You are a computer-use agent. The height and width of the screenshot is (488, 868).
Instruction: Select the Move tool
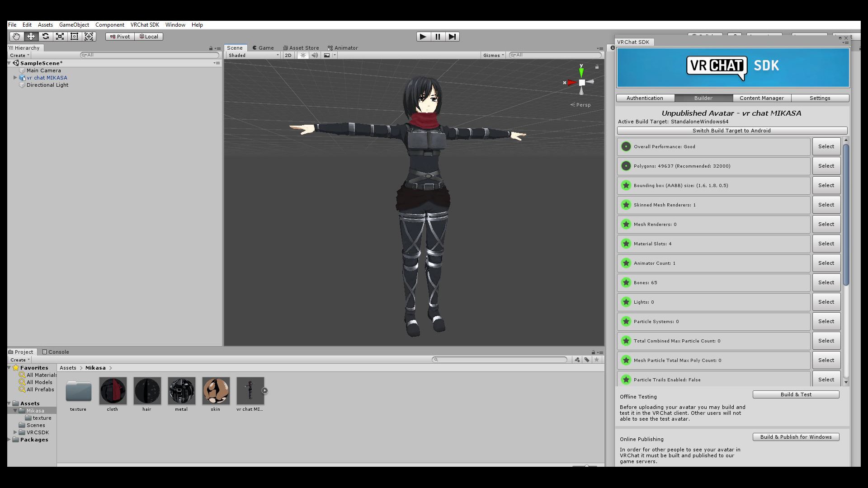pyautogui.click(x=31, y=37)
